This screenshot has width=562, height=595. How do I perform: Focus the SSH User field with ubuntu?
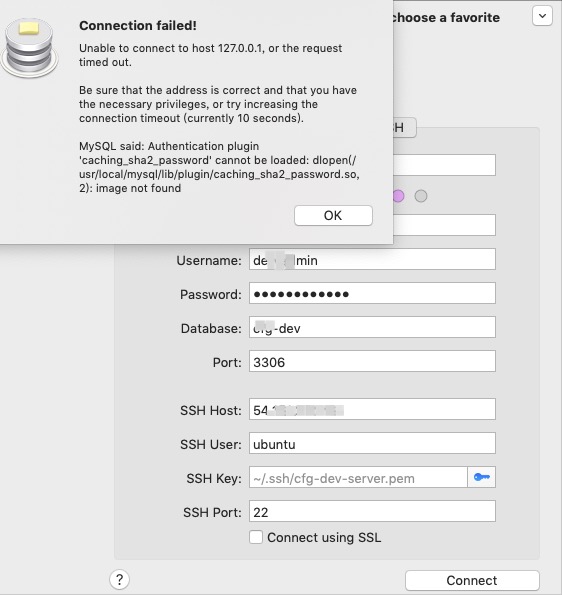click(372, 443)
